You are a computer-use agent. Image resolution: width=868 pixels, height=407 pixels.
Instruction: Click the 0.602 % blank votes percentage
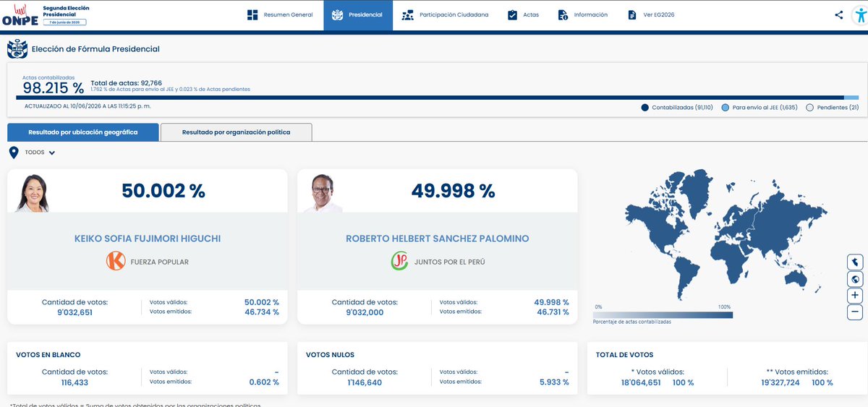coord(264,382)
